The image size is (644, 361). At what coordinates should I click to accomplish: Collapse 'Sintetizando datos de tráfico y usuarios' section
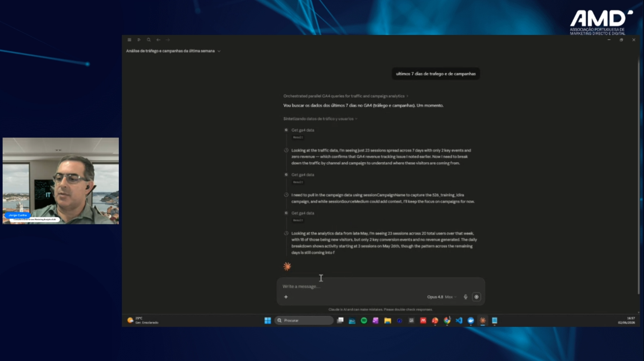point(320,119)
